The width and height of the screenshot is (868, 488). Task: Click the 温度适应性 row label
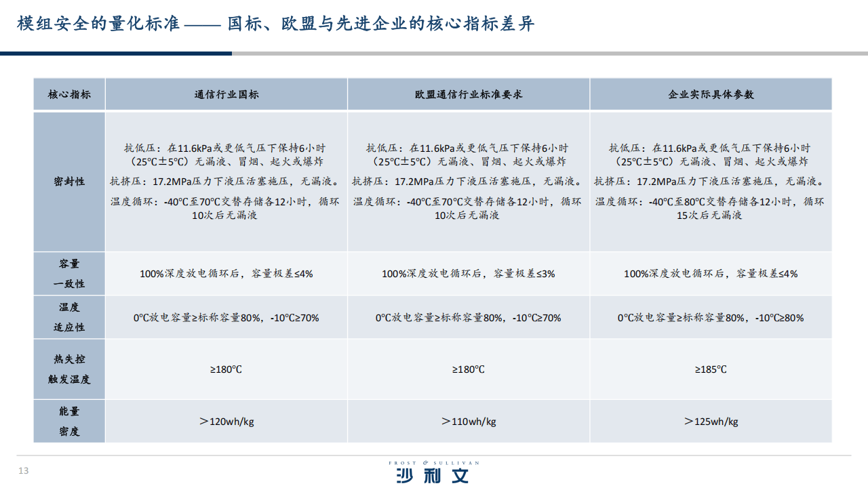(69, 317)
